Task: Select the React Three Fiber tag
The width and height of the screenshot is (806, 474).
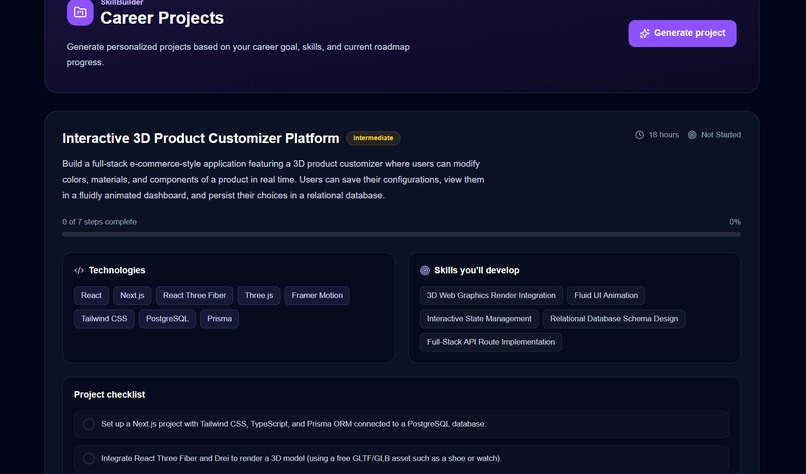Action: (194, 296)
